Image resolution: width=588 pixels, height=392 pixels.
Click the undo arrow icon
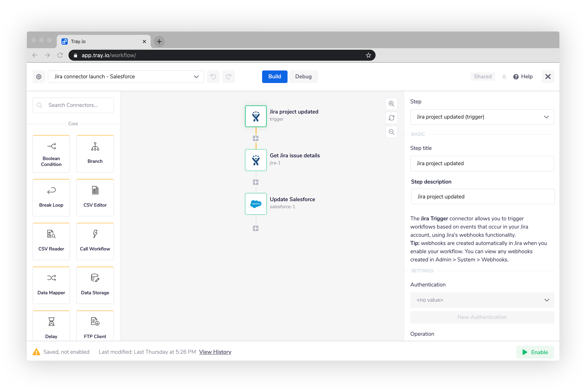coord(213,77)
